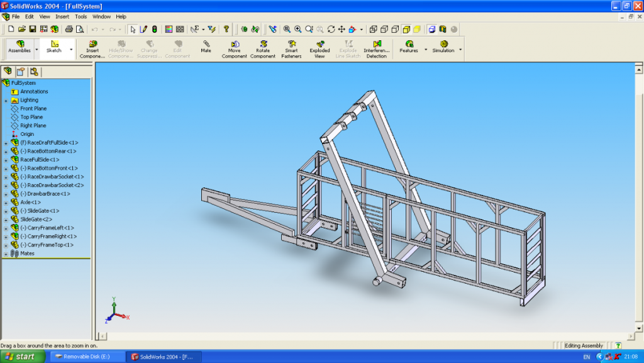The width and height of the screenshot is (644, 363).
Task: Expand the Axle<1> tree item
Action: pos(6,202)
